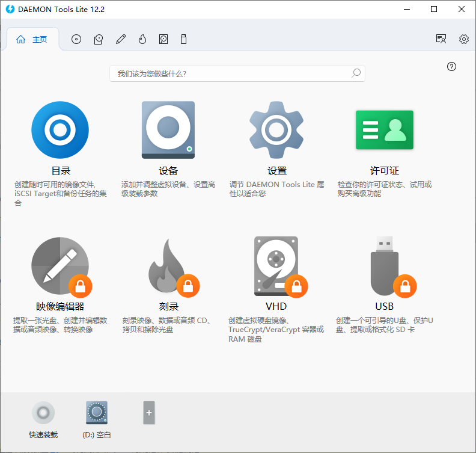Open the VHD hard disk tab icon

(x=163, y=39)
